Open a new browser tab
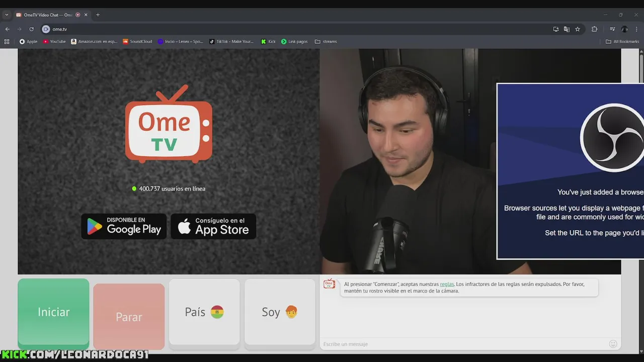This screenshot has height=362, width=644. [x=98, y=15]
